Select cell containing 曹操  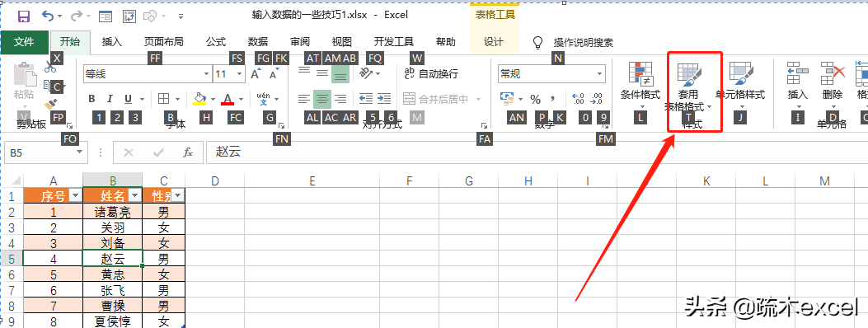(x=112, y=305)
